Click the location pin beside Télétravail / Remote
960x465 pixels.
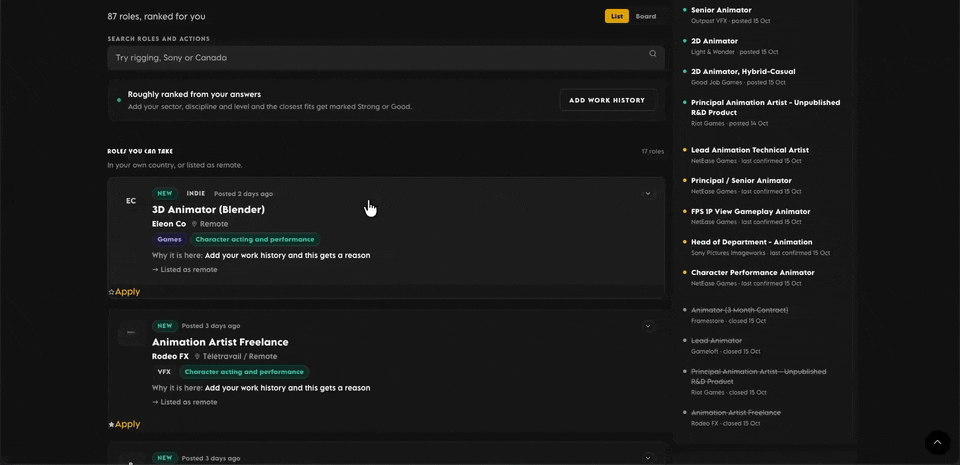197,356
